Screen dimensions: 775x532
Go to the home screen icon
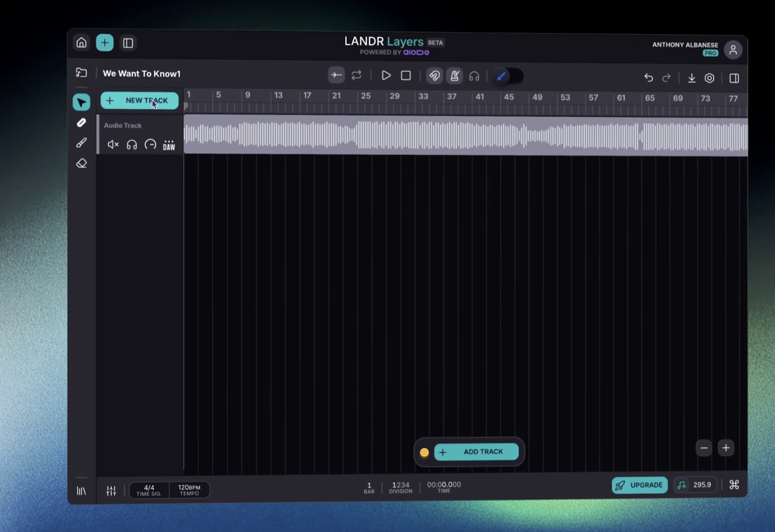(x=81, y=43)
